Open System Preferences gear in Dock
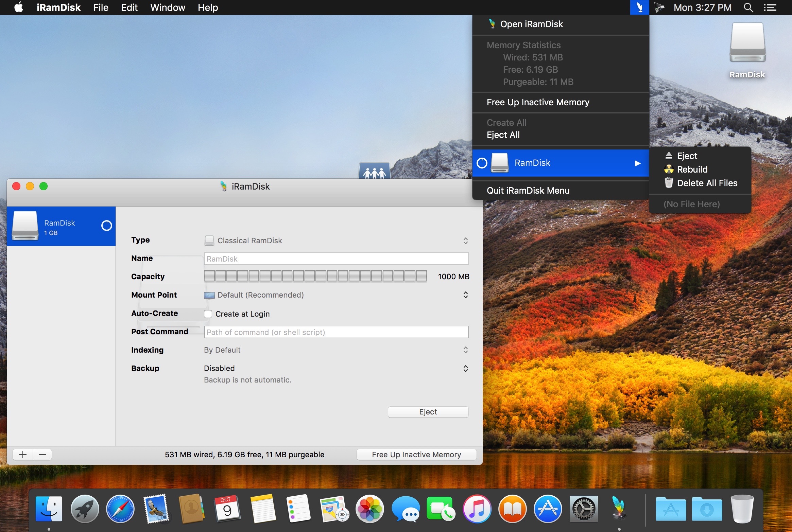The width and height of the screenshot is (792, 532). (584, 509)
